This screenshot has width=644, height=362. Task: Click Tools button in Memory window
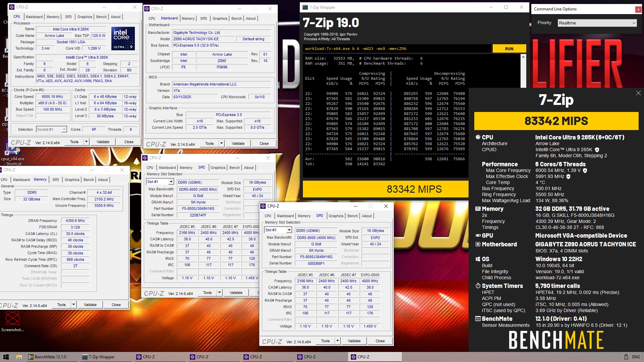[61, 305]
